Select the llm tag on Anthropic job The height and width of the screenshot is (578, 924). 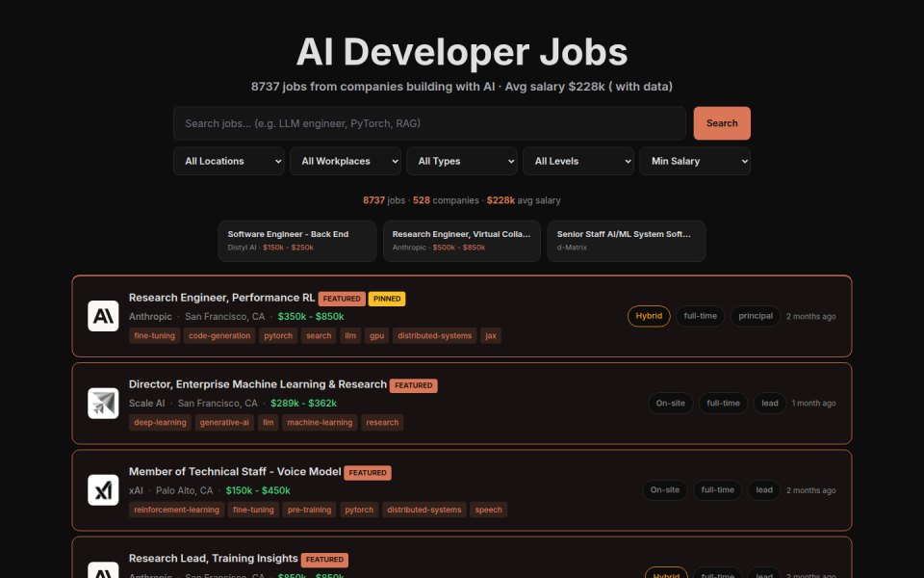pos(350,335)
